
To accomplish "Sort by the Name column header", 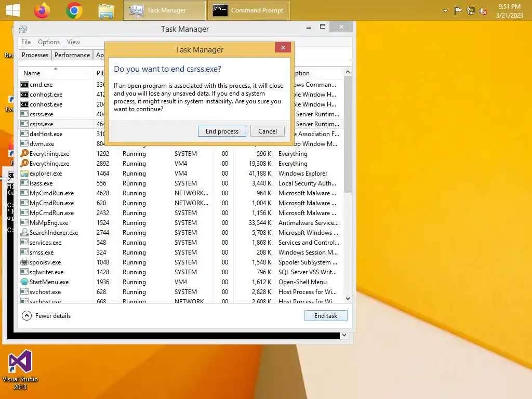I will click(x=55, y=73).
